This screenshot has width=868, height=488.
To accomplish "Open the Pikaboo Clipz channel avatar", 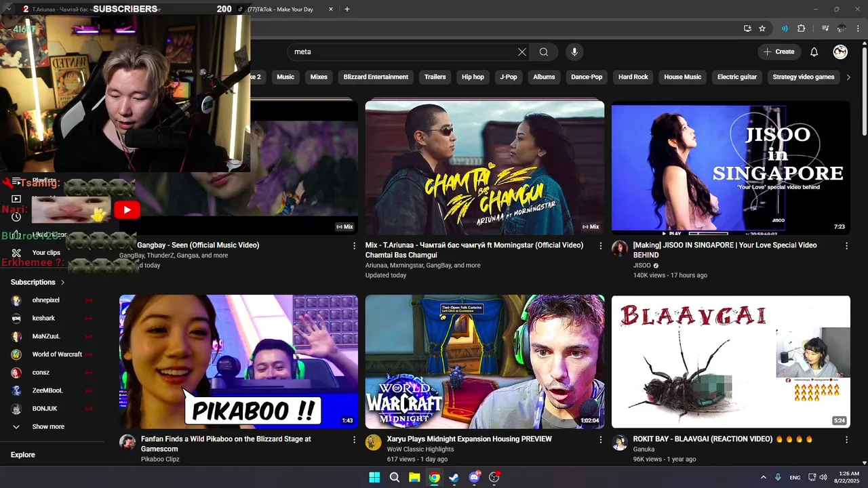I will coord(127,443).
